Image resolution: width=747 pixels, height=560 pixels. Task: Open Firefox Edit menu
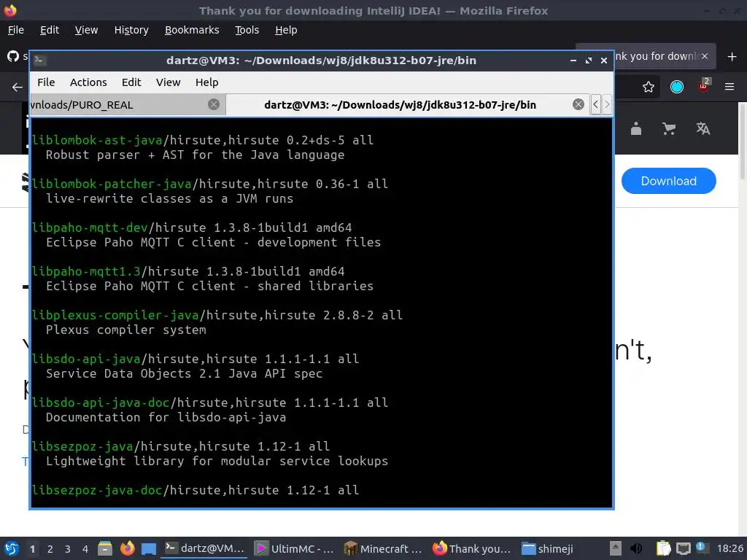(50, 30)
